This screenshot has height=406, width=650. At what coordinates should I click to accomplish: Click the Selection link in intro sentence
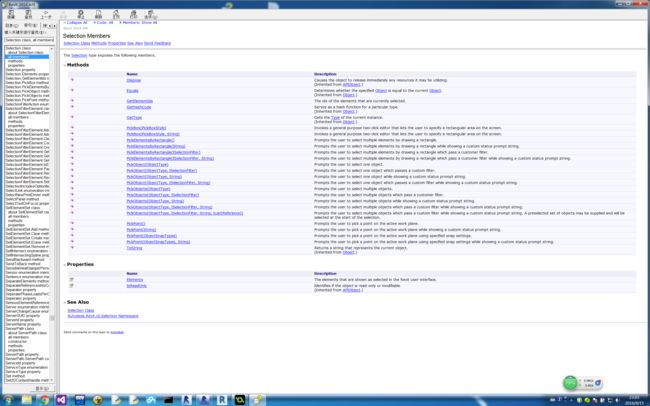[x=79, y=55]
